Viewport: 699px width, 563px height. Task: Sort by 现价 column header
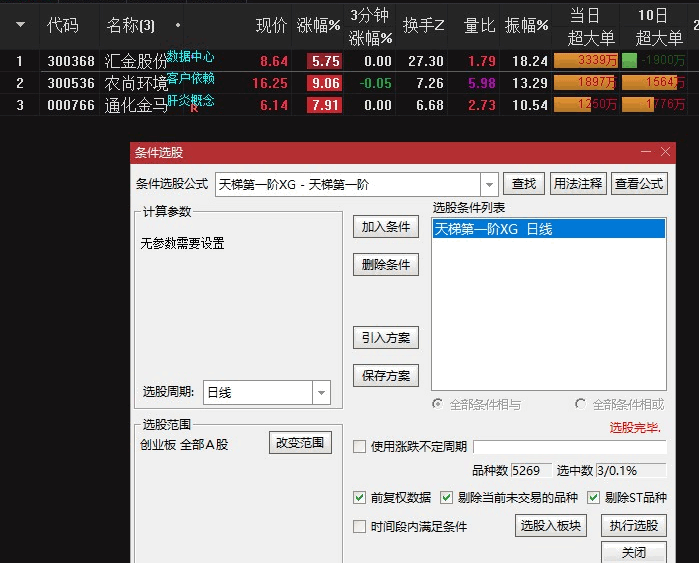(x=271, y=25)
